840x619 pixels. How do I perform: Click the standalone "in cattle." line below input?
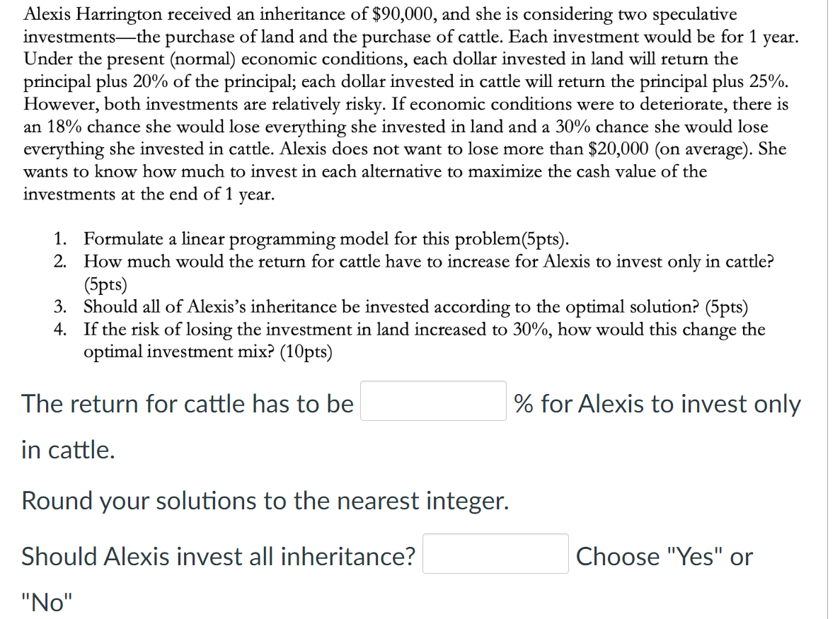[68, 450]
